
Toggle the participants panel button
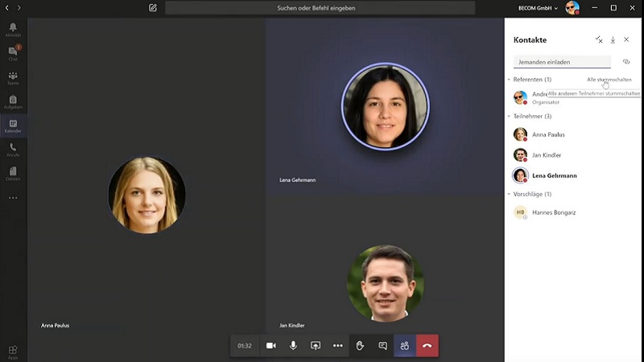tap(405, 345)
